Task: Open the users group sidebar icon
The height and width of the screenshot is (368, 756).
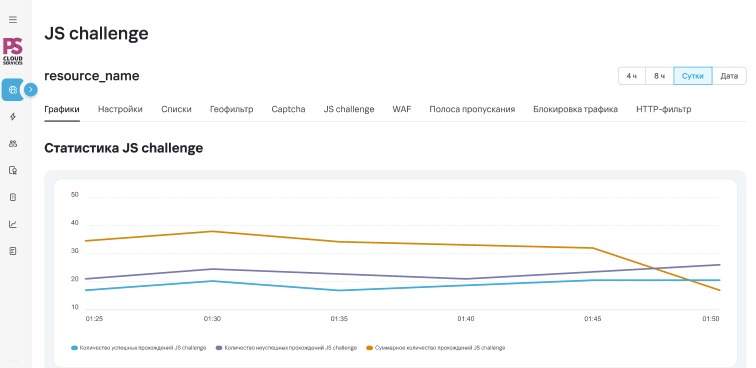Action: [x=13, y=144]
